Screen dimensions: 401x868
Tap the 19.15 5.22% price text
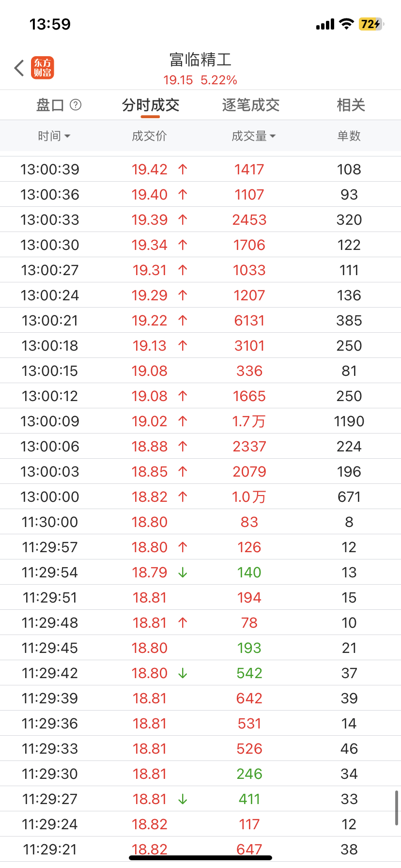pos(200,80)
